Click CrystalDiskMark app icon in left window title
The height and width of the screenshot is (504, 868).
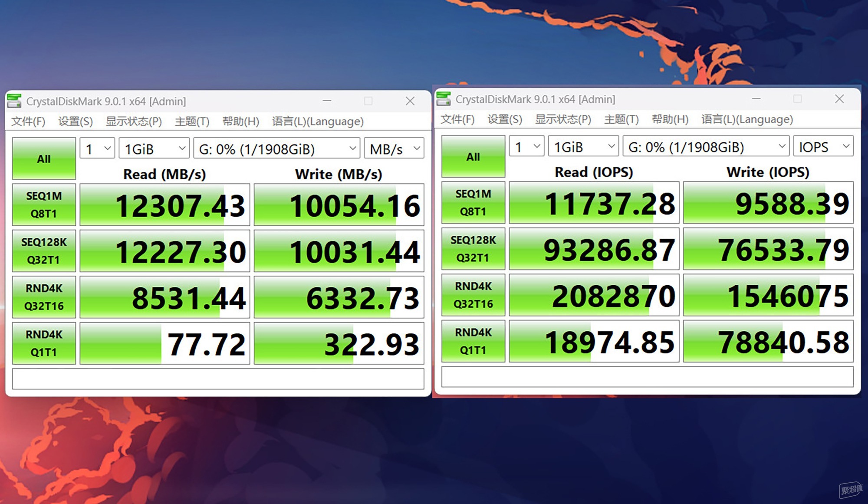coord(14,101)
